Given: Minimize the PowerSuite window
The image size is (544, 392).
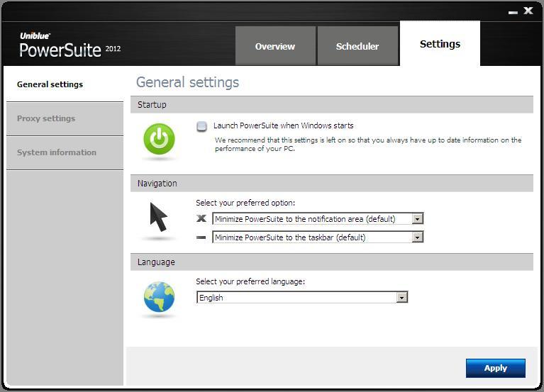Looking at the screenshot, I should tap(513, 12).
